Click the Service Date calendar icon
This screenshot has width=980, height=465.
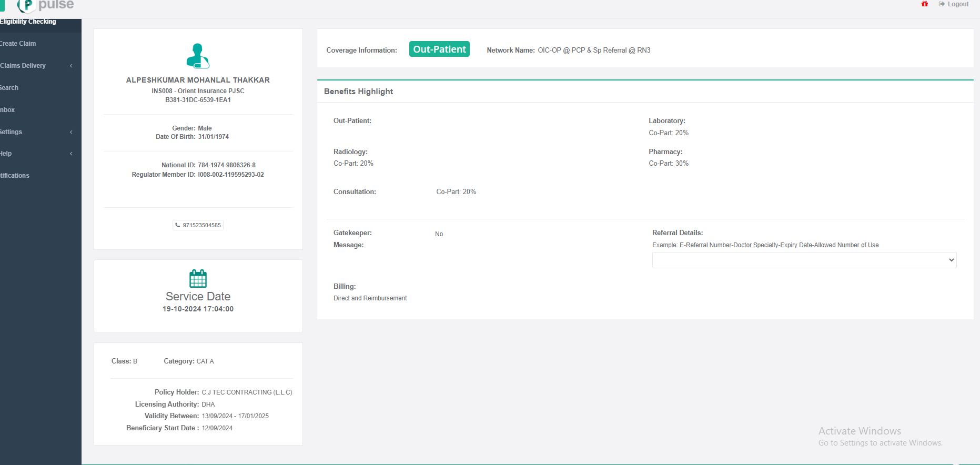click(x=198, y=278)
